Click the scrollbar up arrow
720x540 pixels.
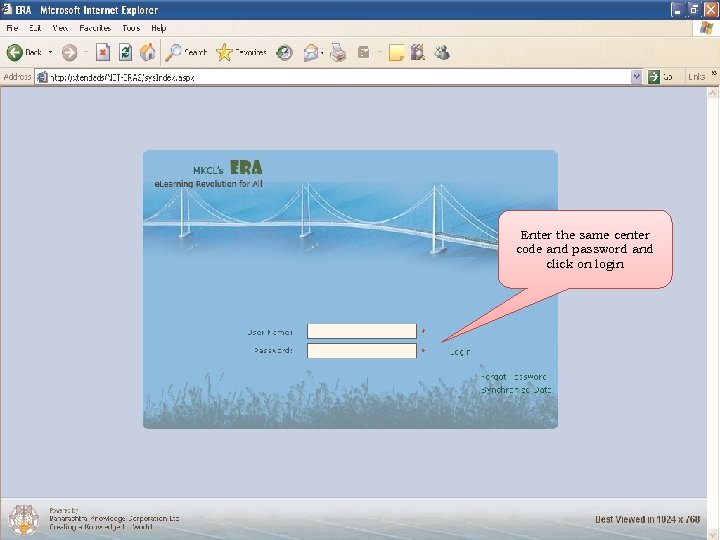coord(712,93)
